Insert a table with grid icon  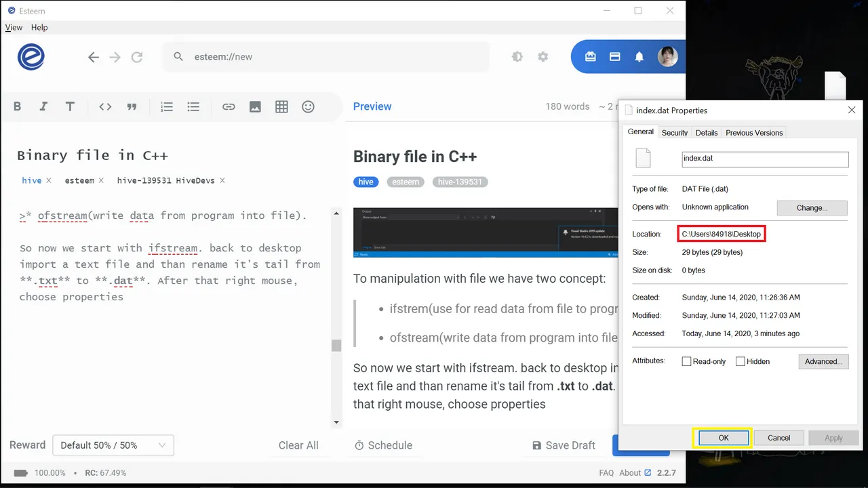pos(281,106)
